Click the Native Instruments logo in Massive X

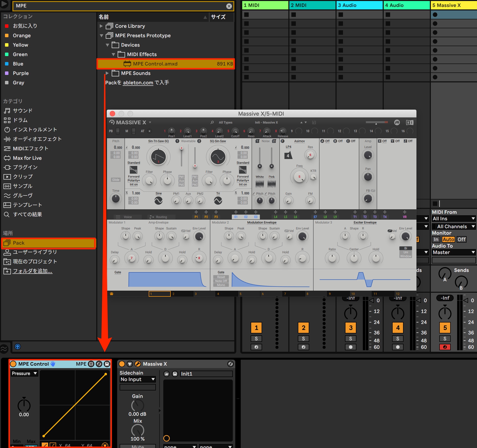(x=409, y=122)
